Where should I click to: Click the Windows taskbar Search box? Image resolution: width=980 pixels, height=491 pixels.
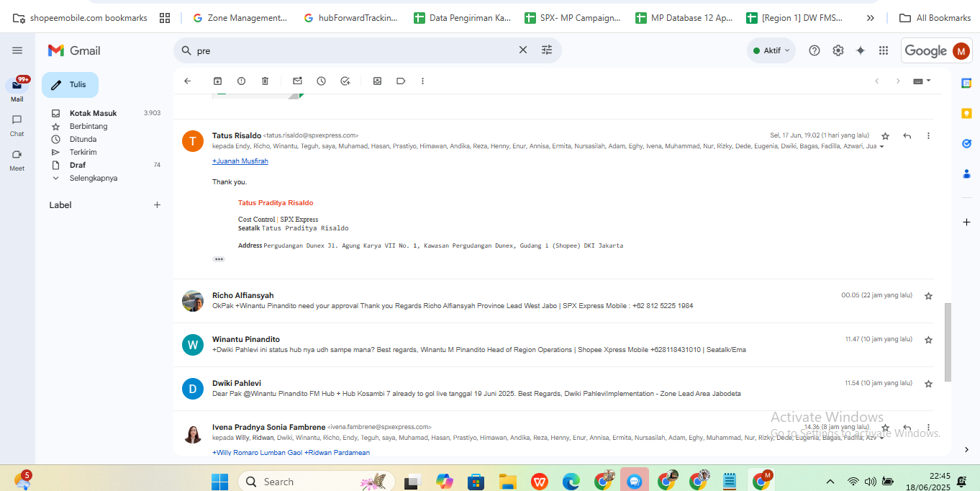pyautogui.click(x=317, y=481)
